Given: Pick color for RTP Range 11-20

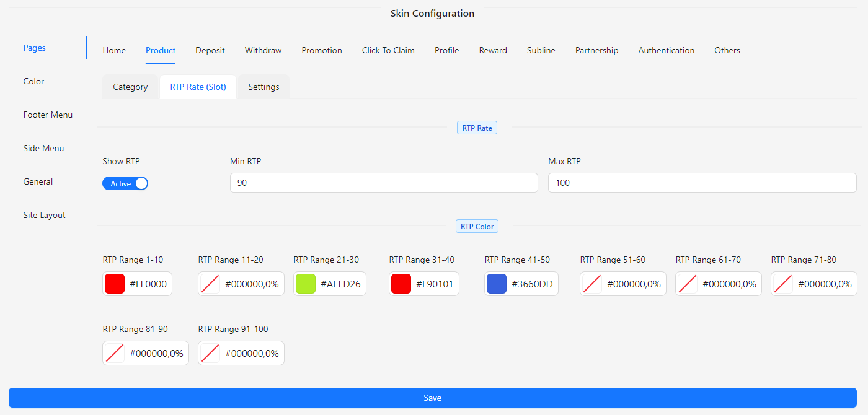Looking at the screenshot, I should [x=210, y=284].
